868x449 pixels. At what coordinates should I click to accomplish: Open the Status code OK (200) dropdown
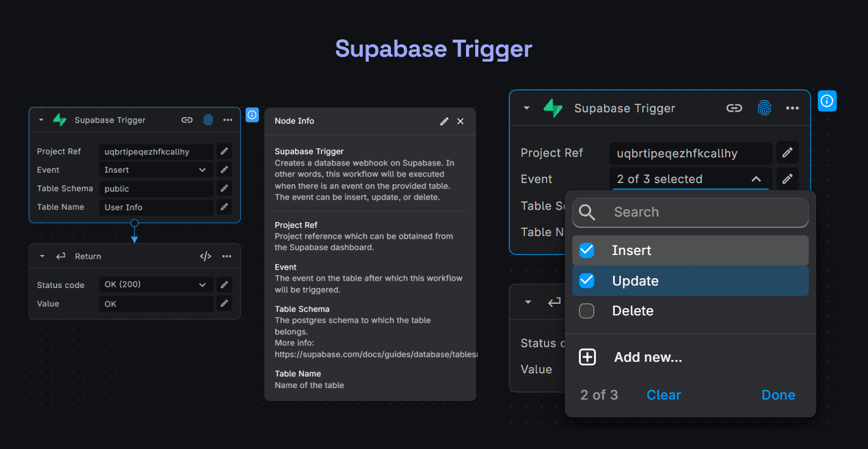(156, 284)
